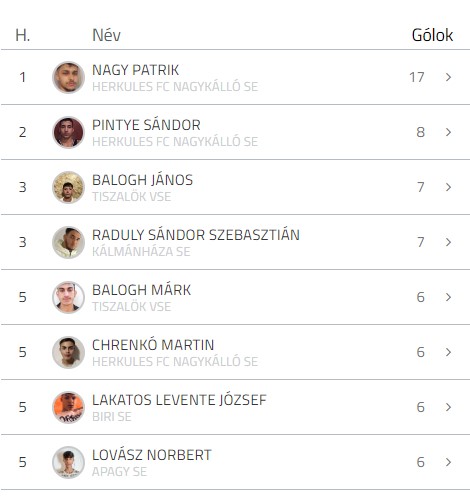
Task: Expand the Lovász Norbert row chevron
Action: 448,462
